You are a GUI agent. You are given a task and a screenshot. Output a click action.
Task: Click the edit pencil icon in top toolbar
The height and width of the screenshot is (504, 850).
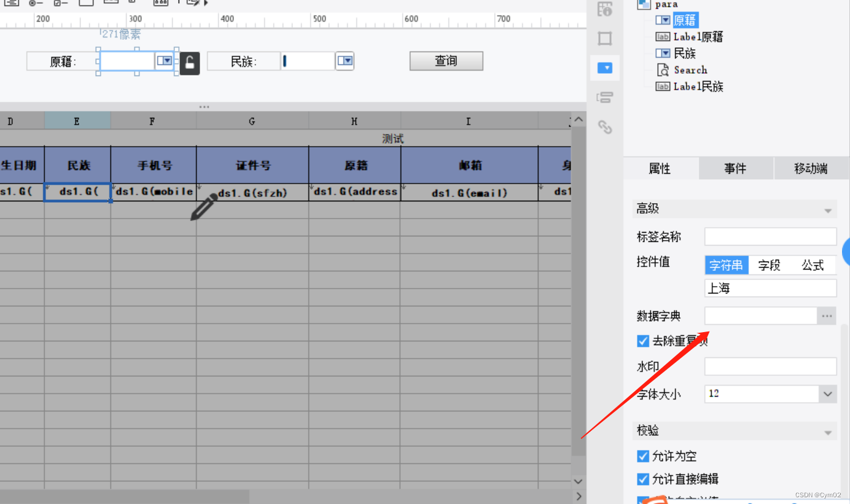[x=191, y=3]
